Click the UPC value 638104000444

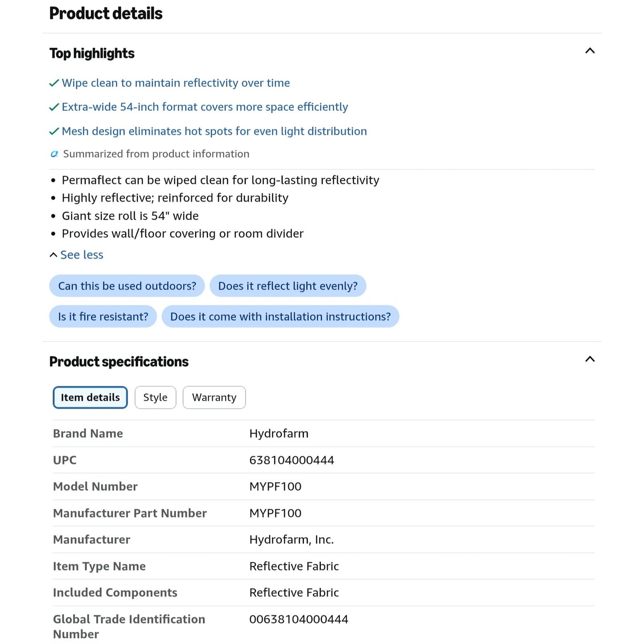[292, 460]
